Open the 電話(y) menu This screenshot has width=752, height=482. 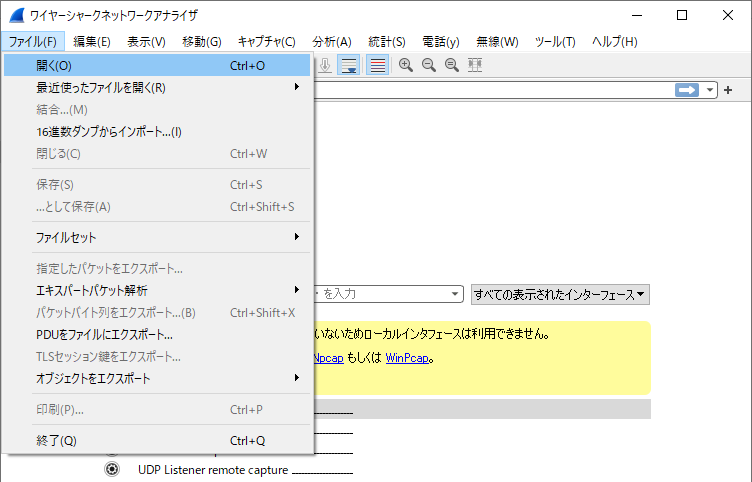(x=441, y=42)
